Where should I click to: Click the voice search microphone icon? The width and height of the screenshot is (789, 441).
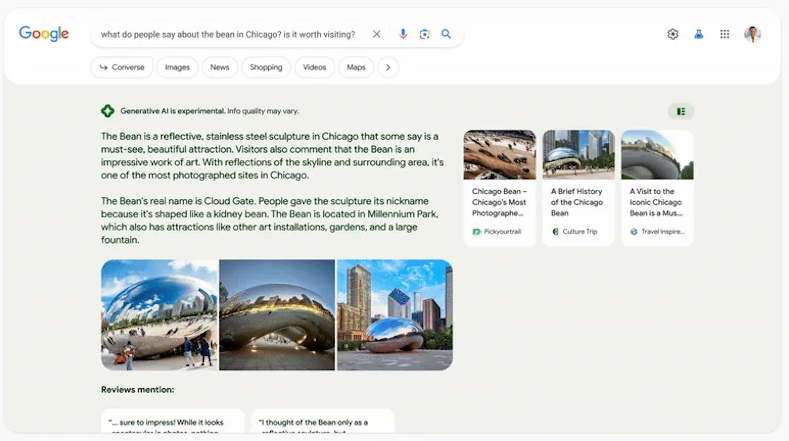(403, 34)
